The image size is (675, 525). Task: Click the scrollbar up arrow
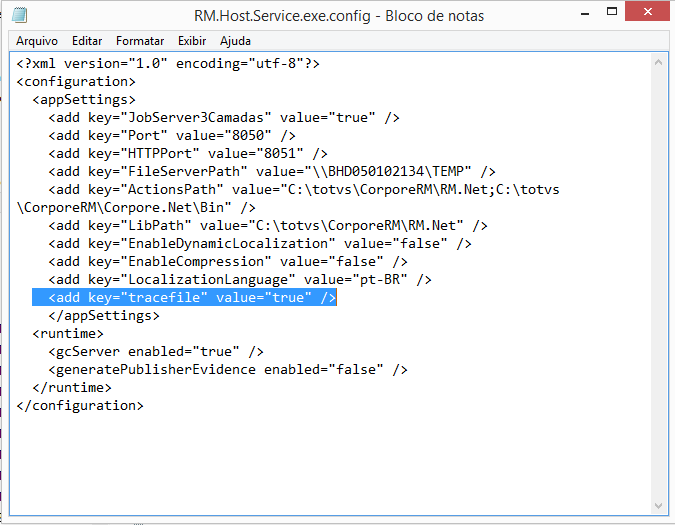pos(658,62)
